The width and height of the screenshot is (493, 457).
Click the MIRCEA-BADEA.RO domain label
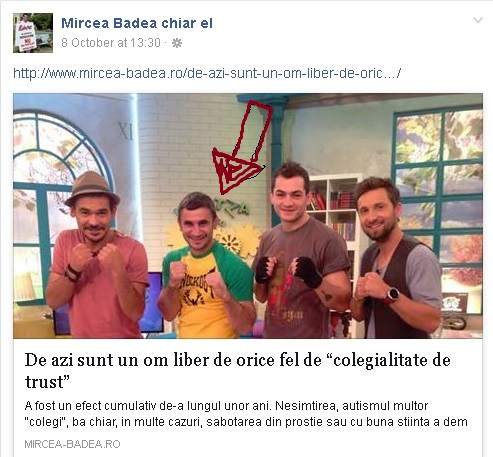[x=72, y=444]
